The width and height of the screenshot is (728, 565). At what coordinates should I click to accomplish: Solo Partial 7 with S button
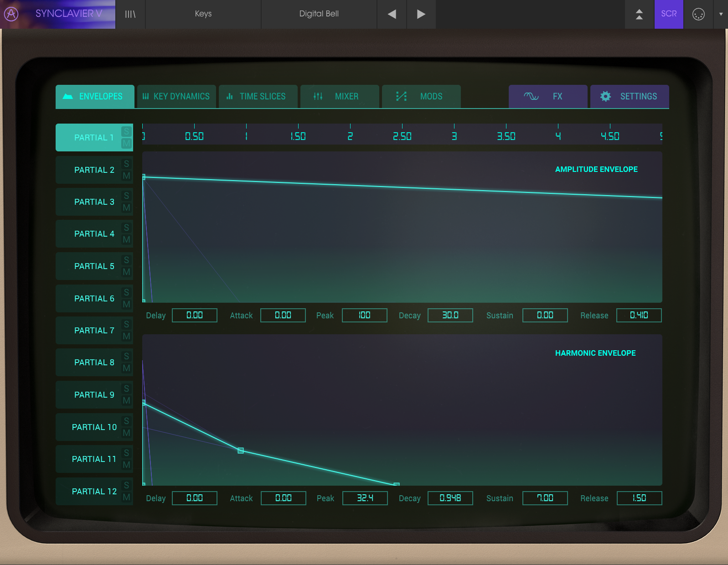127,324
